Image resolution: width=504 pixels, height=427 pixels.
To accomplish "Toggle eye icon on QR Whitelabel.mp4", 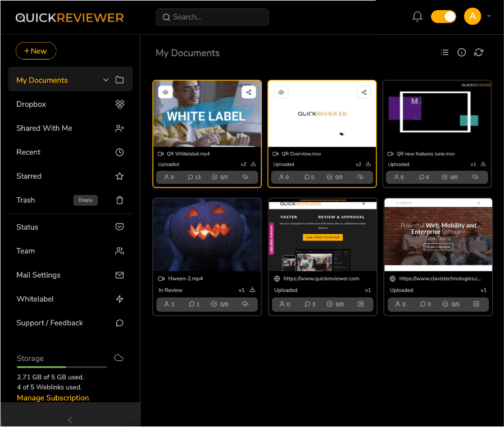I will pos(165,92).
